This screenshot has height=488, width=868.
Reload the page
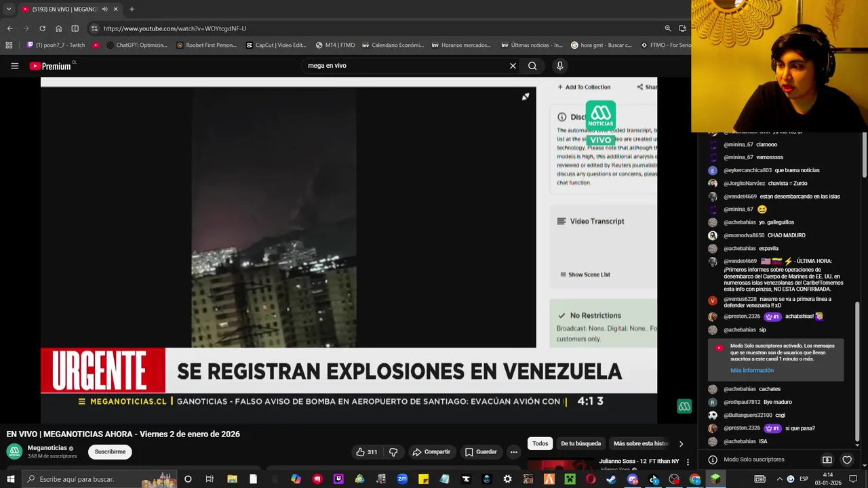coord(42,28)
